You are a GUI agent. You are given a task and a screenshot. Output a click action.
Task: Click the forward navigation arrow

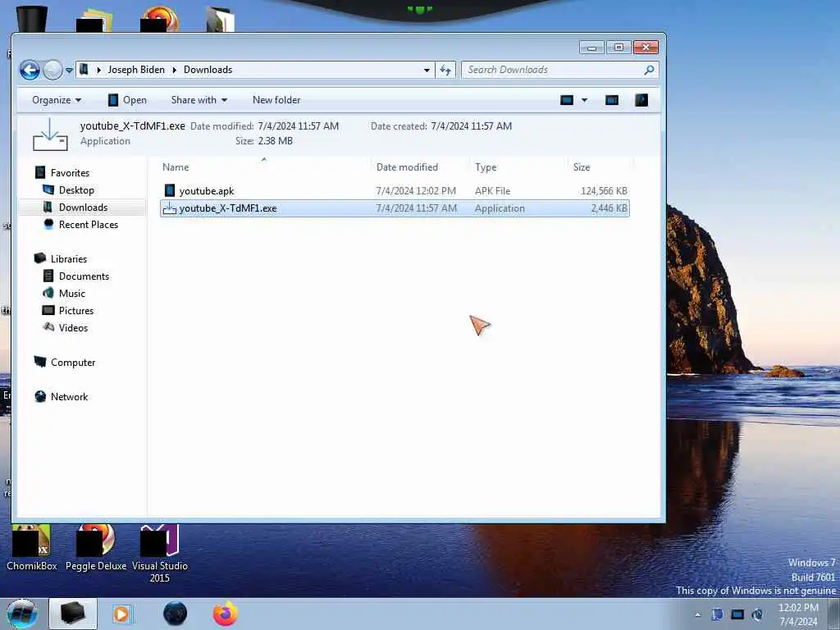coord(52,70)
